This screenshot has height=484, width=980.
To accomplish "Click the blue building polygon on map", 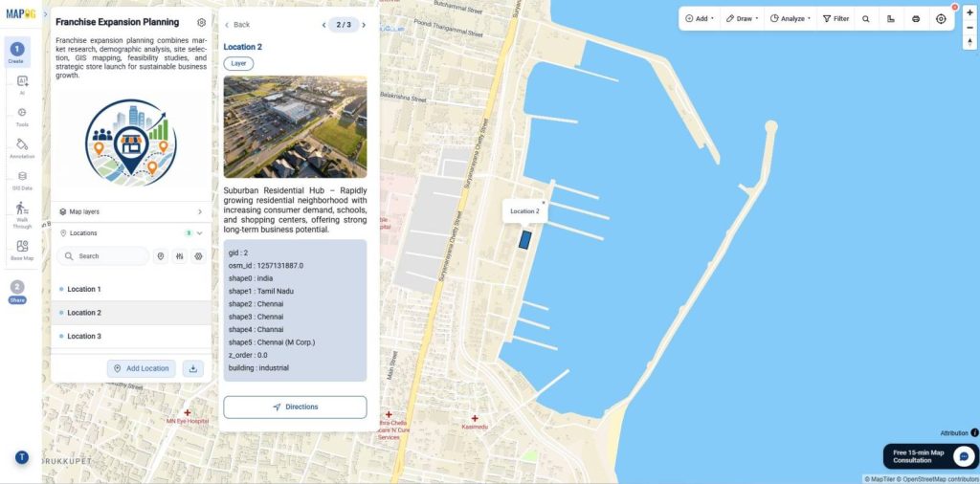I will pyautogui.click(x=525, y=240).
